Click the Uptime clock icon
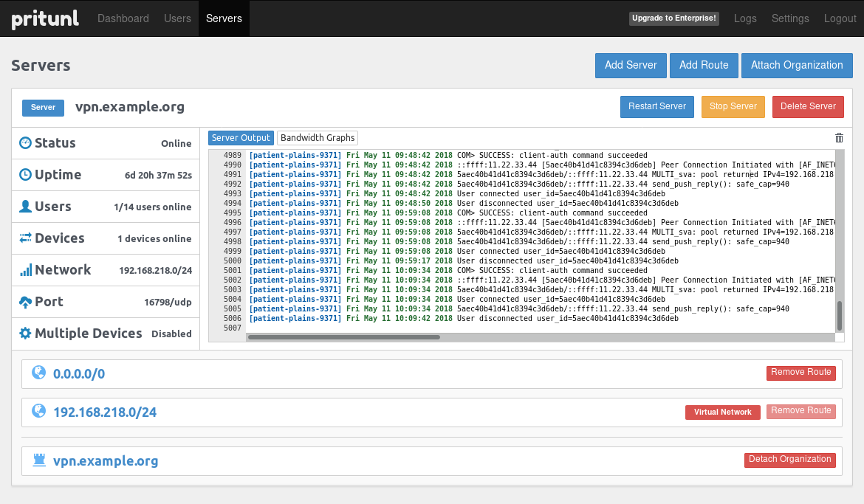Viewport: 864px width, 504px height. pyautogui.click(x=25, y=175)
